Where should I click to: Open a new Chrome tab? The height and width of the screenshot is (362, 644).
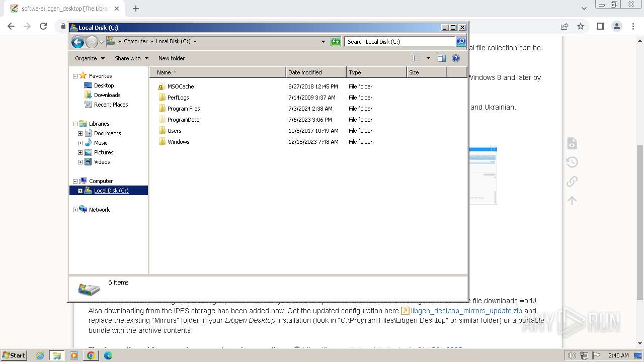[x=136, y=9]
